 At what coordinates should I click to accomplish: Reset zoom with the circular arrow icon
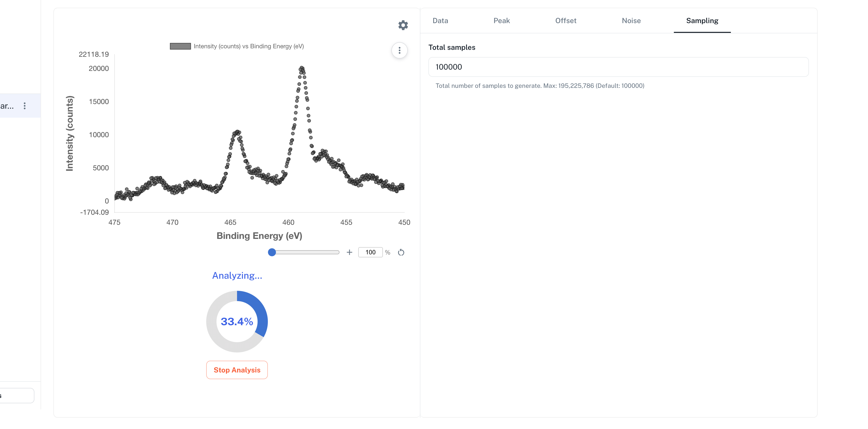[x=401, y=253]
